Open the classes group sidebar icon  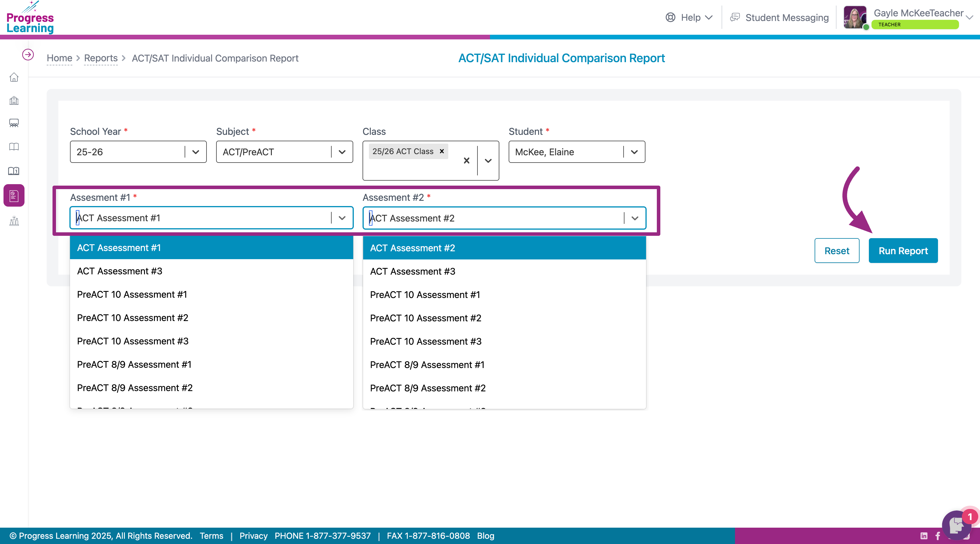[14, 123]
